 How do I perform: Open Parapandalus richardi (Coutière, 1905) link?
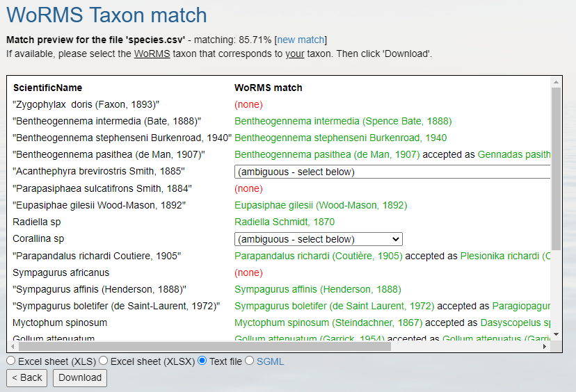pyautogui.click(x=319, y=256)
